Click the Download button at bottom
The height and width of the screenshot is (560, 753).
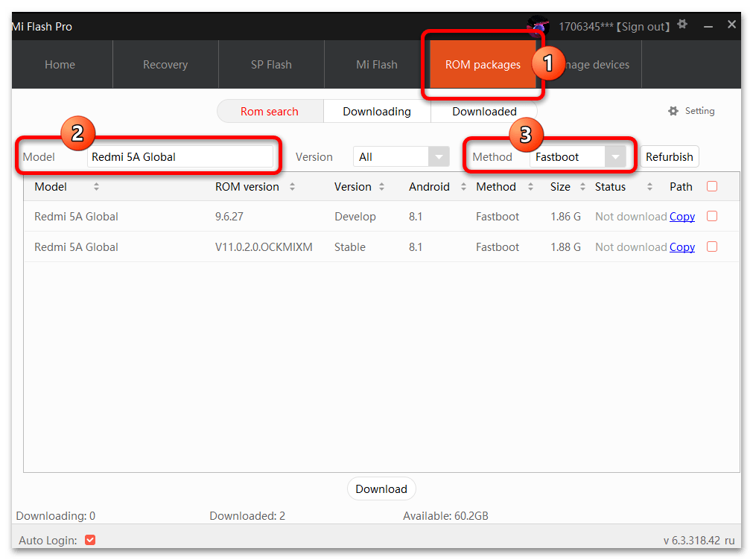click(381, 489)
